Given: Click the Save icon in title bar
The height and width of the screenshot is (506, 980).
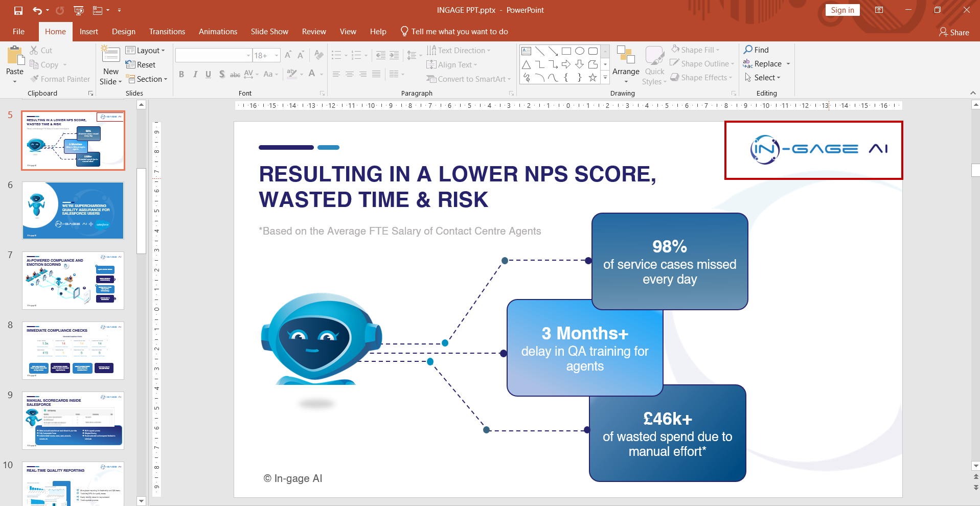Looking at the screenshot, I should pos(18,10).
